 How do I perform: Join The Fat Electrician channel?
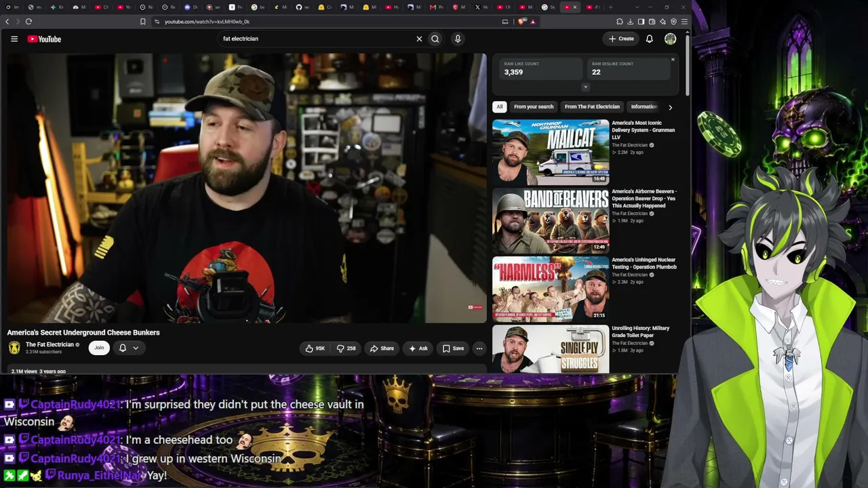coord(99,348)
